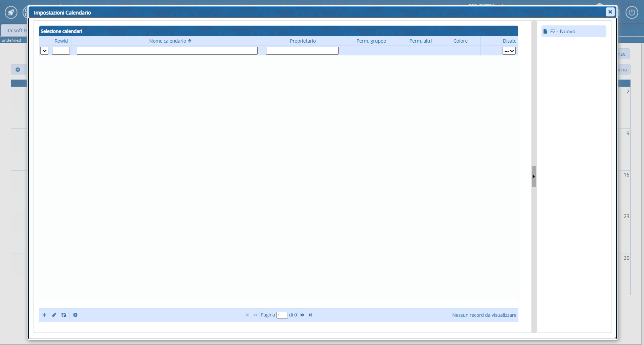Click the pencil edit icon in grid footer

[54, 315]
